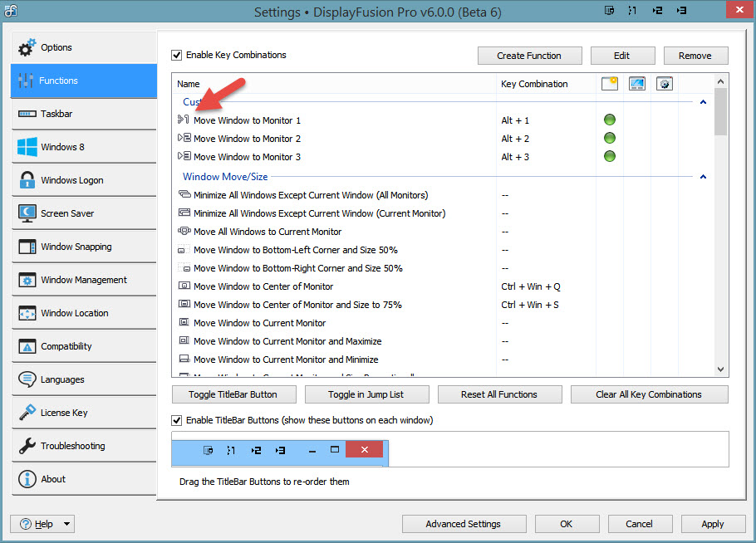Click the functions list scrollbar down arrow

pos(721,369)
